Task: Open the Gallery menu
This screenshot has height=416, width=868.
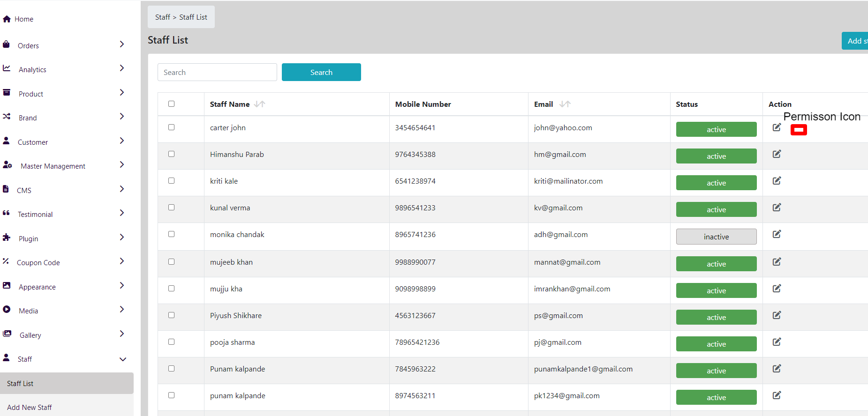Action: pos(30,335)
